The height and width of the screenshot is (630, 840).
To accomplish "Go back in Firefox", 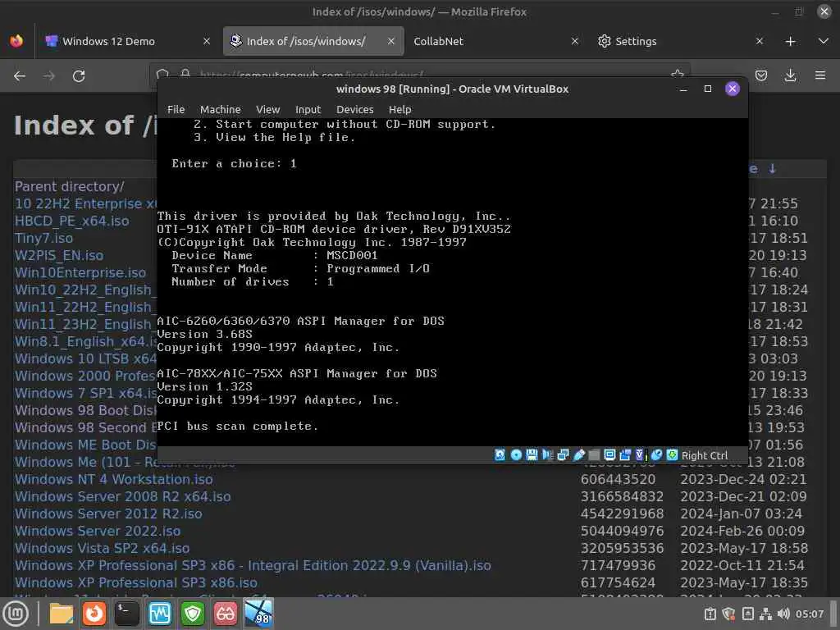I will click(20, 76).
